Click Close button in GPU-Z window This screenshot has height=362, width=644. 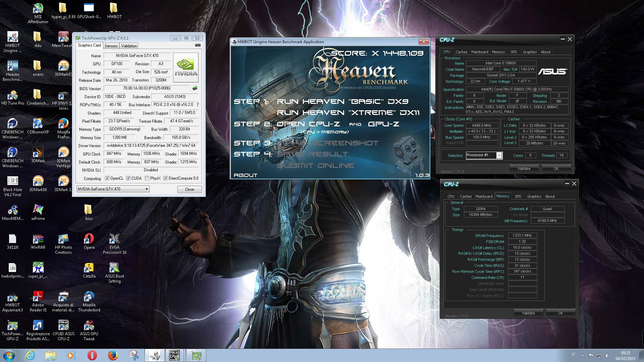tap(190, 189)
